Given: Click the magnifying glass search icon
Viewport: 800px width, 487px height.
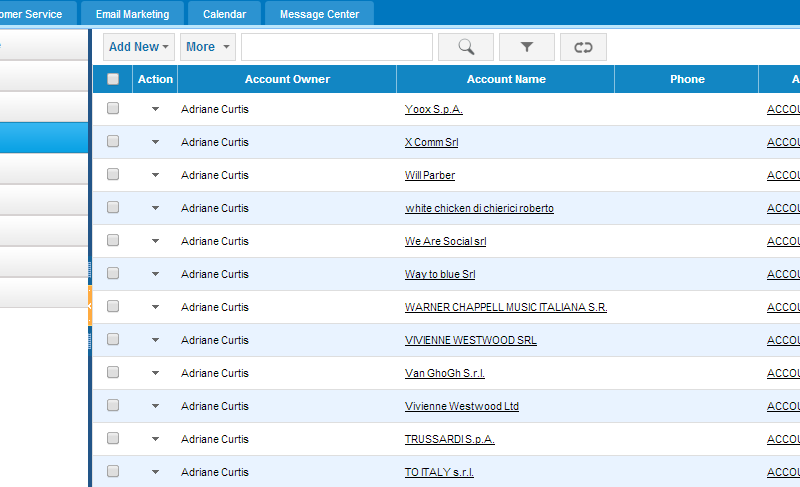Looking at the screenshot, I should click(466, 47).
